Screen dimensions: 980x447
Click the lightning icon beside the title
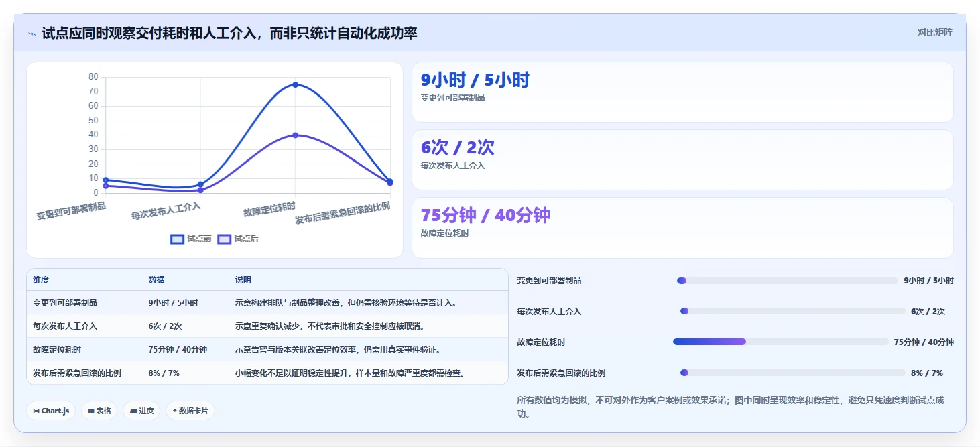(32, 34)
